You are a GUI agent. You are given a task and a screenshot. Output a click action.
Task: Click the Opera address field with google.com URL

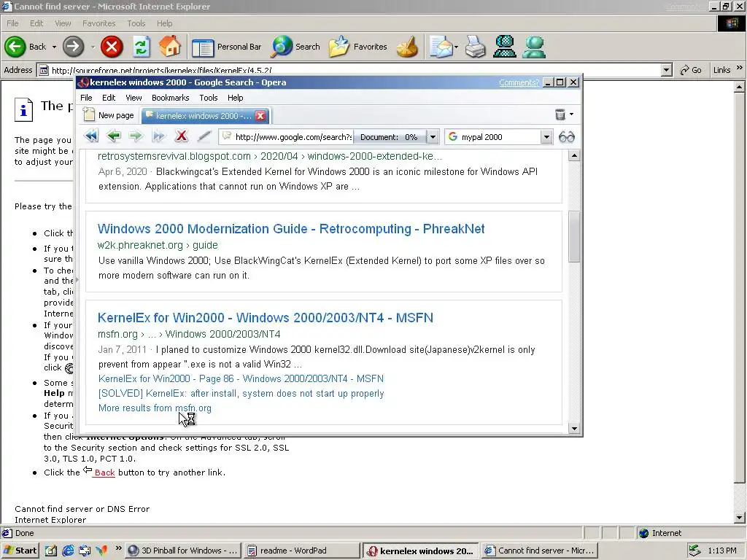[x=286, y=137]
